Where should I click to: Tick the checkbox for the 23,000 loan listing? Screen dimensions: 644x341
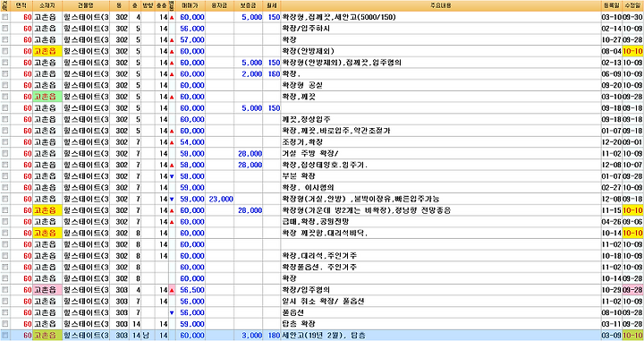tap(5, 199)
